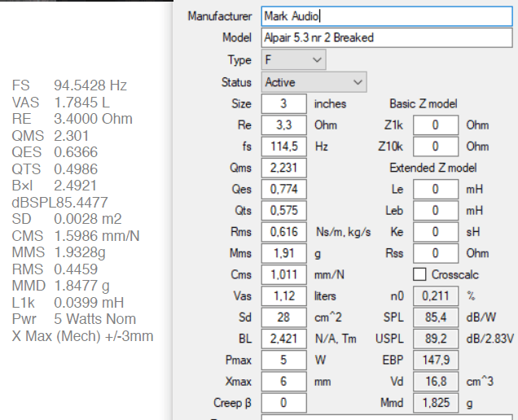
Task: Click the VAS 1.7845 L spec line
Action: [61, 103]
